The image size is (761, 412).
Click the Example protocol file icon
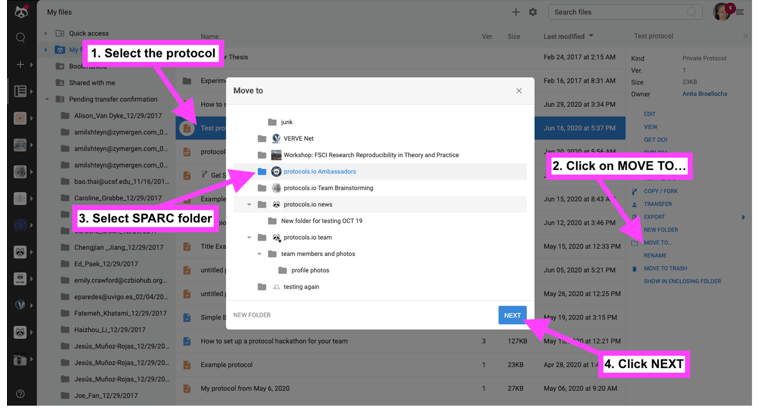click(x=187, y=365)
